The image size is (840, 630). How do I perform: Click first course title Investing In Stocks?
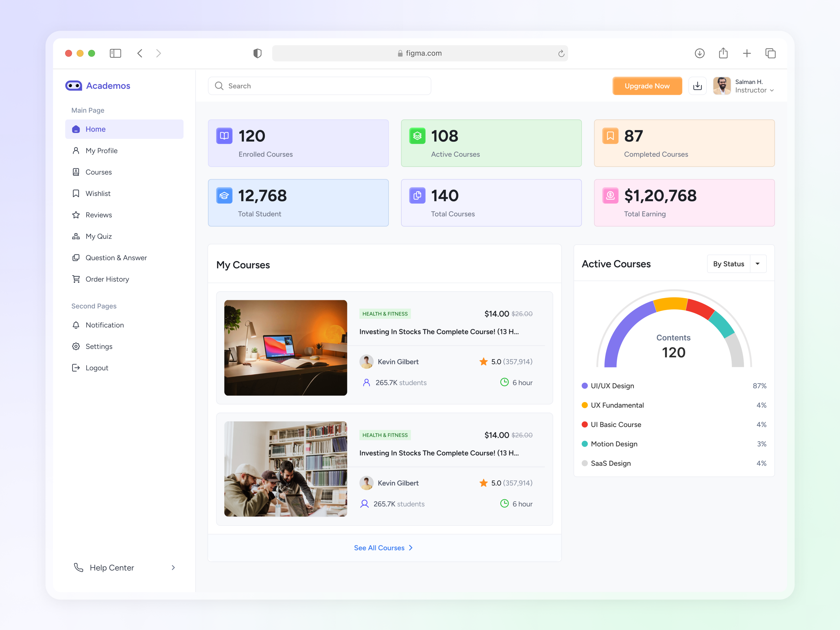tap(439, 332)
